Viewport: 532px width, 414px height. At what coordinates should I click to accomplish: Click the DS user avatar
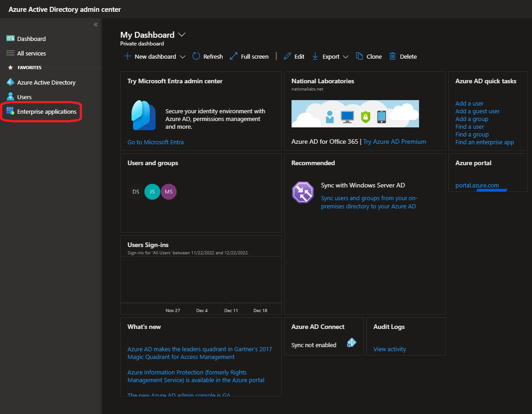(136, 192)
